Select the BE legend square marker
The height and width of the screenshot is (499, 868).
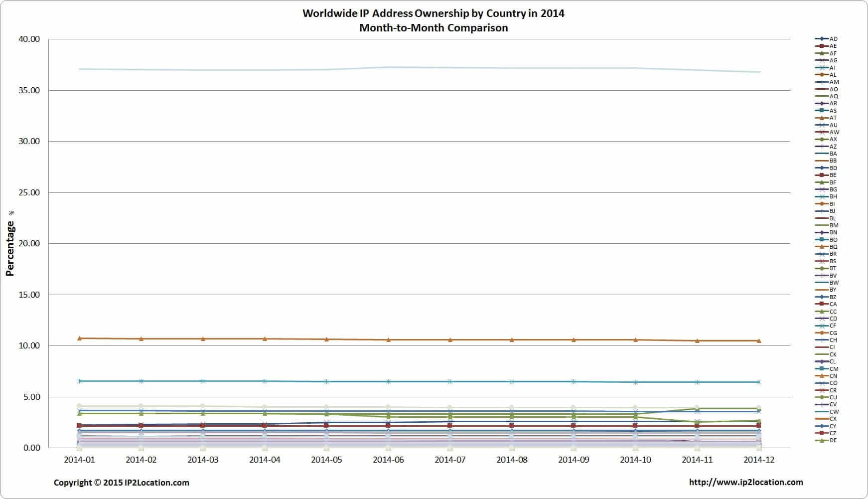(x=821, y=175)
